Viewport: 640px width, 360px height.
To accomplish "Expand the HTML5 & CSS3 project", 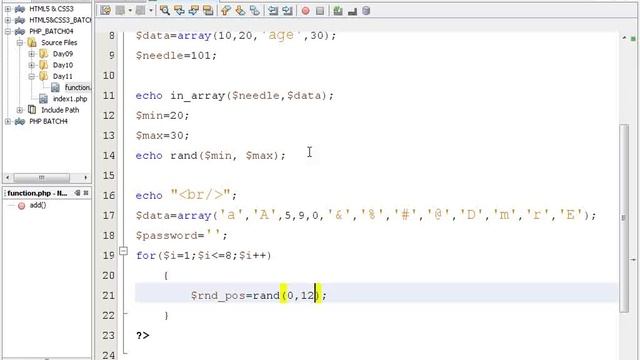I will pos(8,9).
